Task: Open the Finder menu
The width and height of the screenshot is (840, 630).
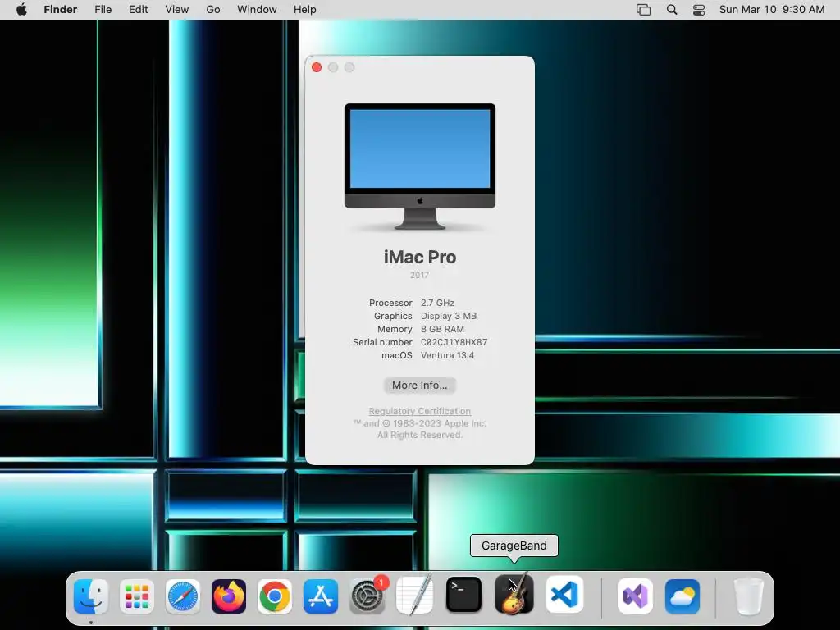Action: (x=61, y=10)
